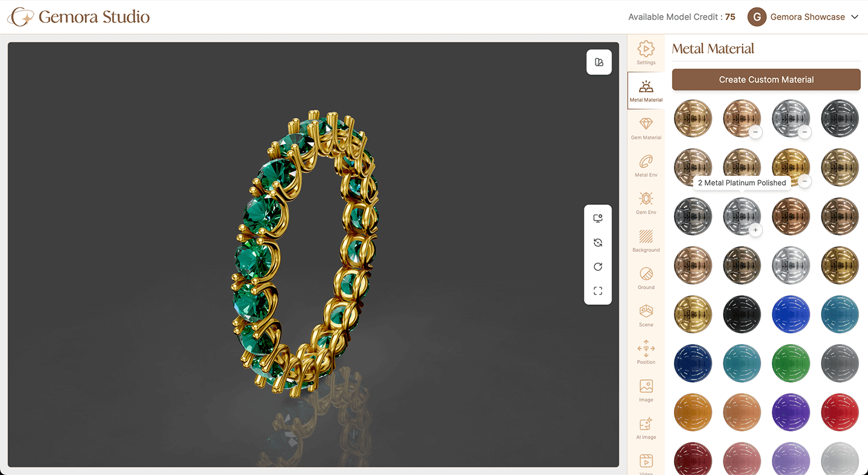Add Metal Platinum Polished using its plus badge
Viewport: 868px width, 475px height.
(x=755, y=230)
